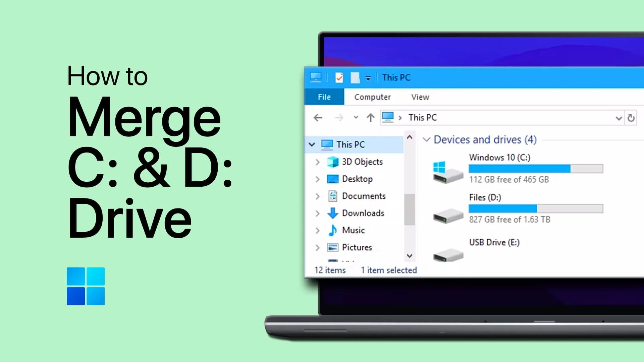Screen dimensions: 644x362
Task: Click the Files (D:) drive usage bar
Action: 536,209
